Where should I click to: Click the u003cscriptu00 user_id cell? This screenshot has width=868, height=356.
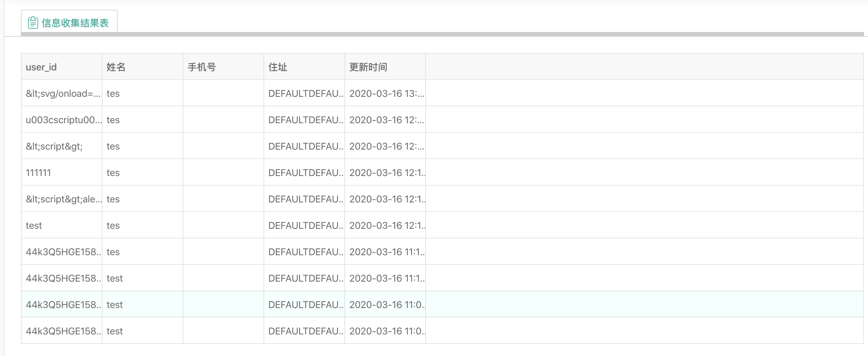click(63, 120)
